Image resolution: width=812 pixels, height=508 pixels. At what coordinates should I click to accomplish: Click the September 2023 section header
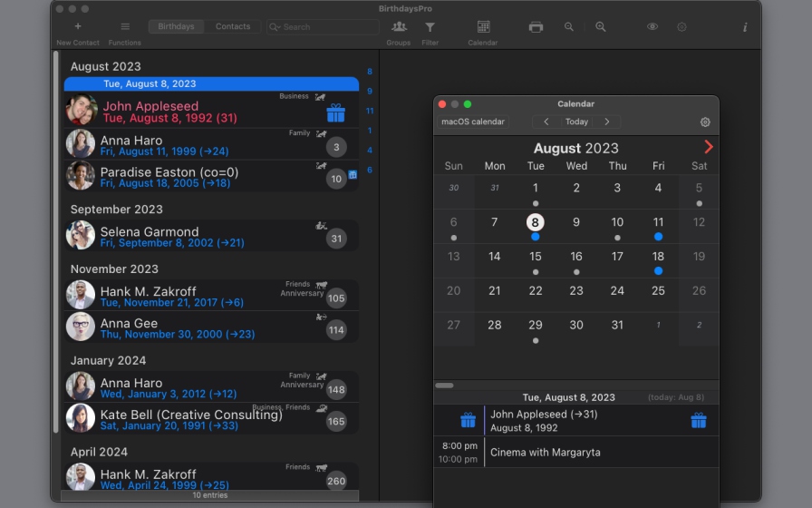click(117, 210)
